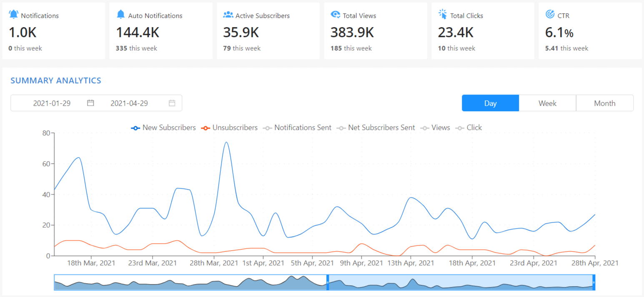
Task: Click the Active Subscribers people icon
Action: (228, 15)
